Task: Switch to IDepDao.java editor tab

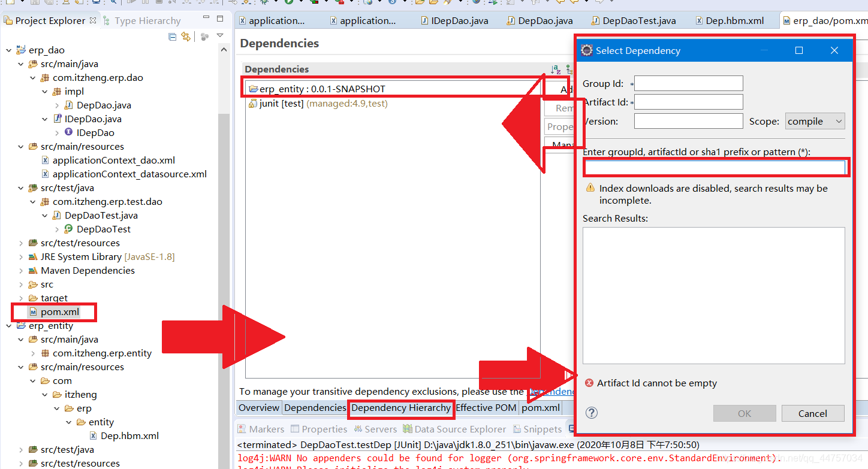Action: click(x=454, y=20)
